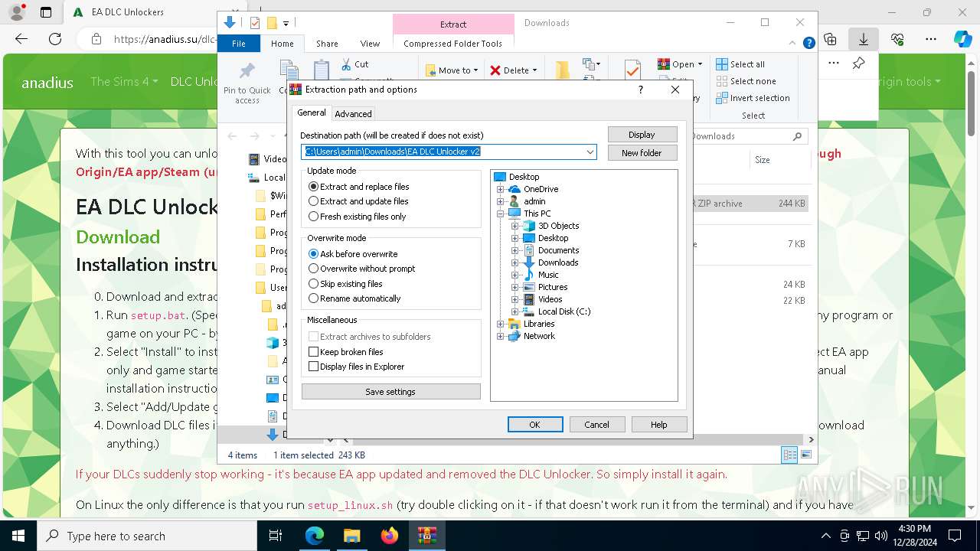
Task: Open the destination path dropdown arrow
Action: coord(590,152)
